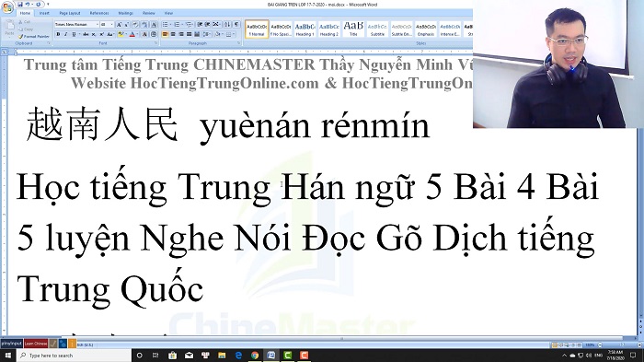Viewport: 644px width, 362px height.
Task: Toggle Superscript formatting
Action: click(101, 35)
